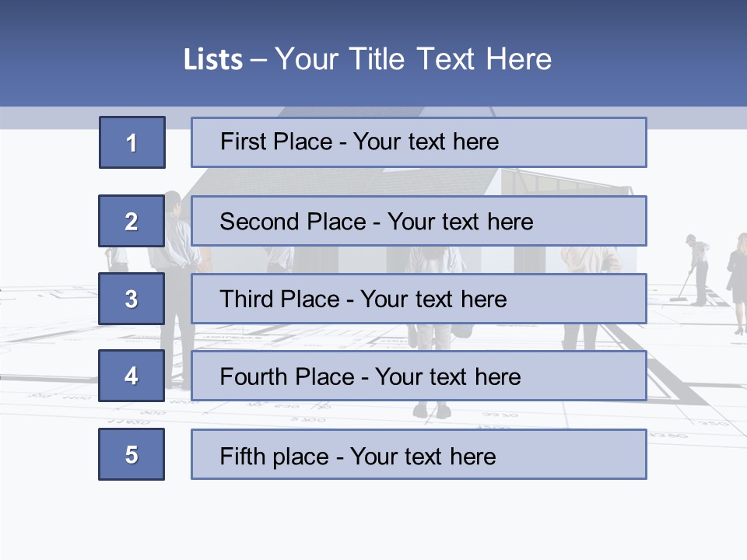The image size is (747, 560).
Task: Click the number 1 box
Action: (132, 142)
